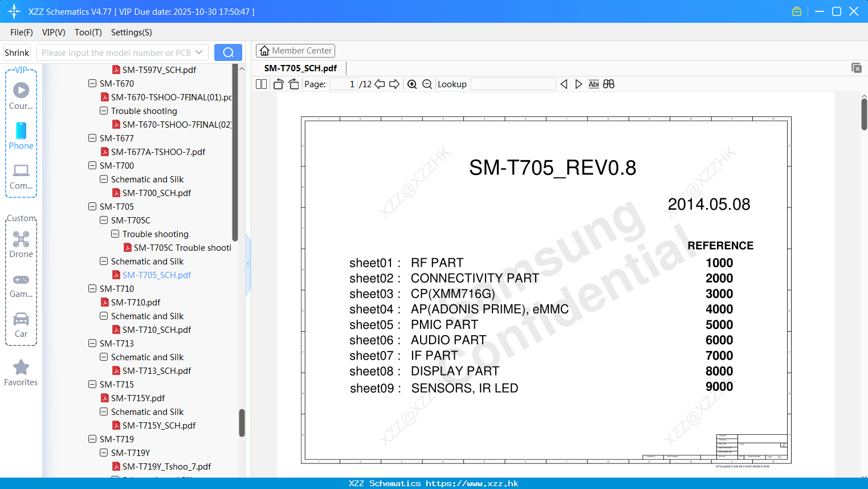The height and width of the screenshot is (489, 868).
Task: Toggle the two-page split view icon
Action: pyautogui.click(x=261, y=84)
